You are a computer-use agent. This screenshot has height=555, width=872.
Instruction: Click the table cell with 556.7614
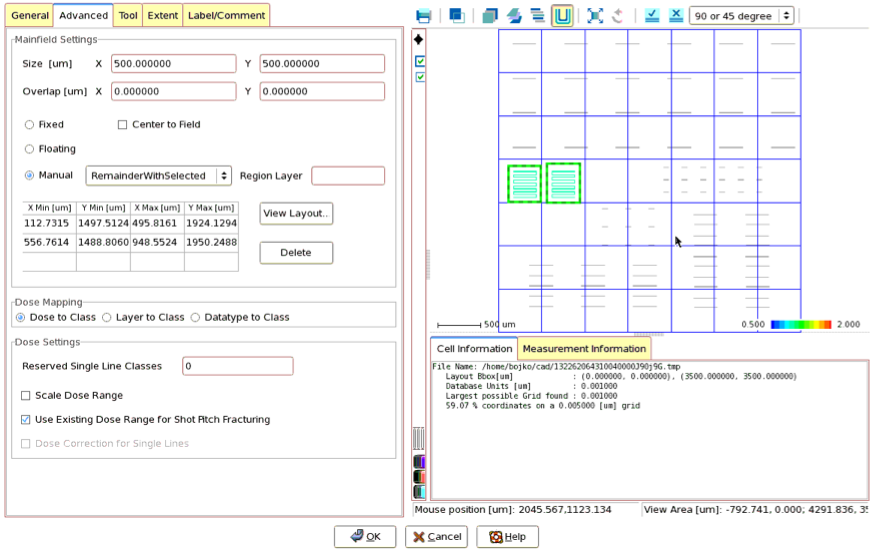tap(49, 242)
